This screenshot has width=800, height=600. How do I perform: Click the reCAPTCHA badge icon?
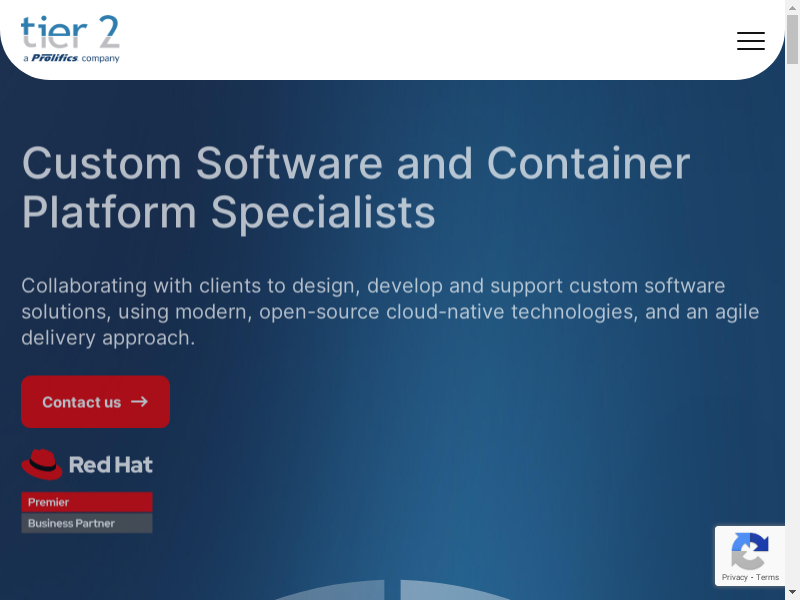(749, 551)
